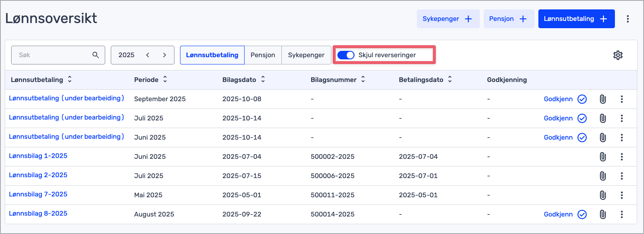
Task: Open three-dot menu for Lønnsbilag 8-2025
Action: click(x=622, y=214)
